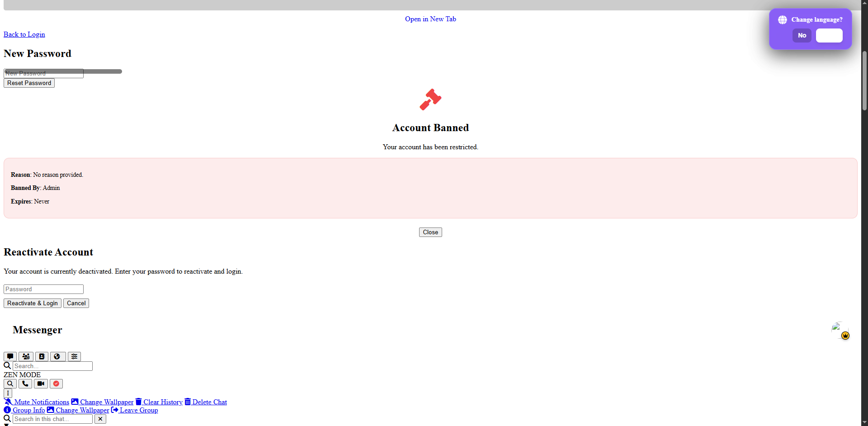The width and height of the screenshot is (868, 426).
Task: Click the New Password input field
Action: (x=43, y=74)
